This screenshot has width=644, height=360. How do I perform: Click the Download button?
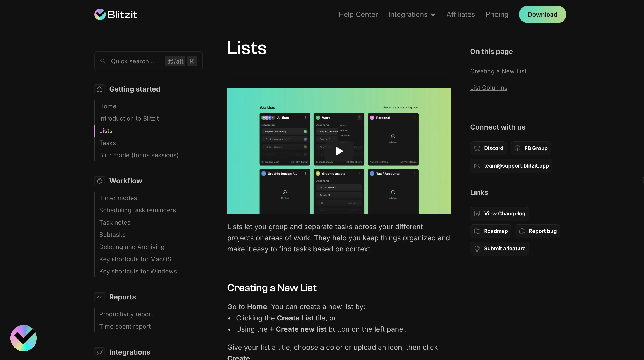tap(542, 14)
